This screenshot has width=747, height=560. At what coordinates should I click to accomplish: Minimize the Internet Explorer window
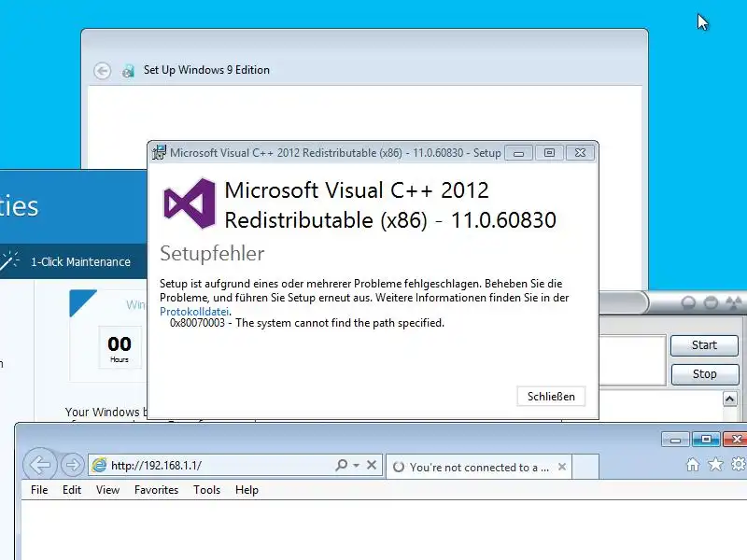point(675,440)
